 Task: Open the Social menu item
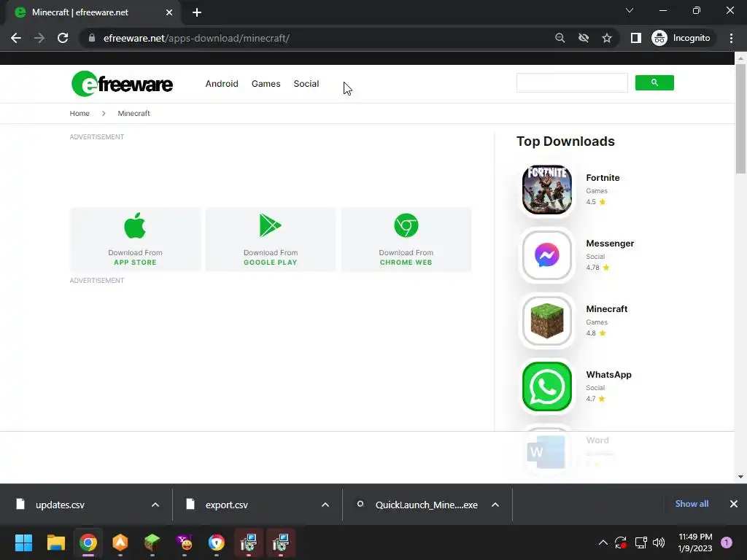(306, 84)
